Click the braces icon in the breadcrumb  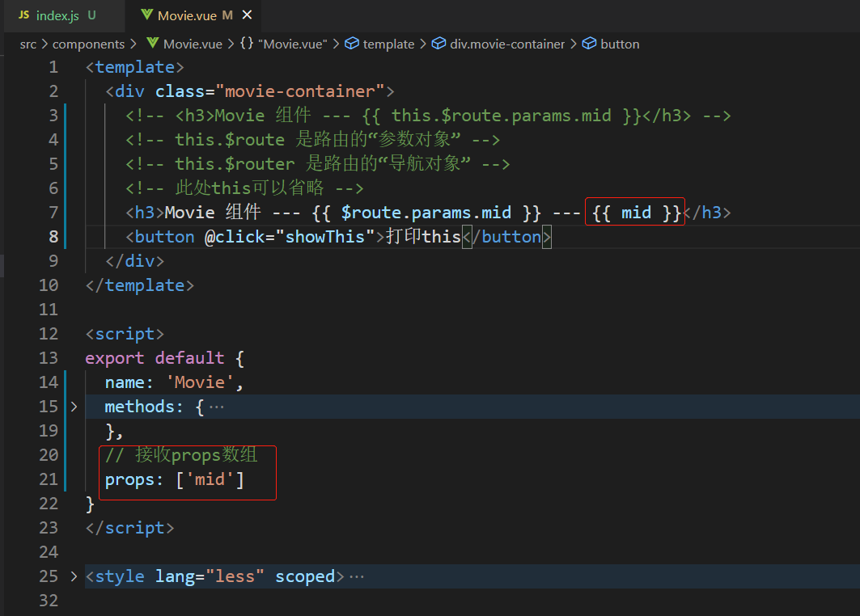point(247,44)
